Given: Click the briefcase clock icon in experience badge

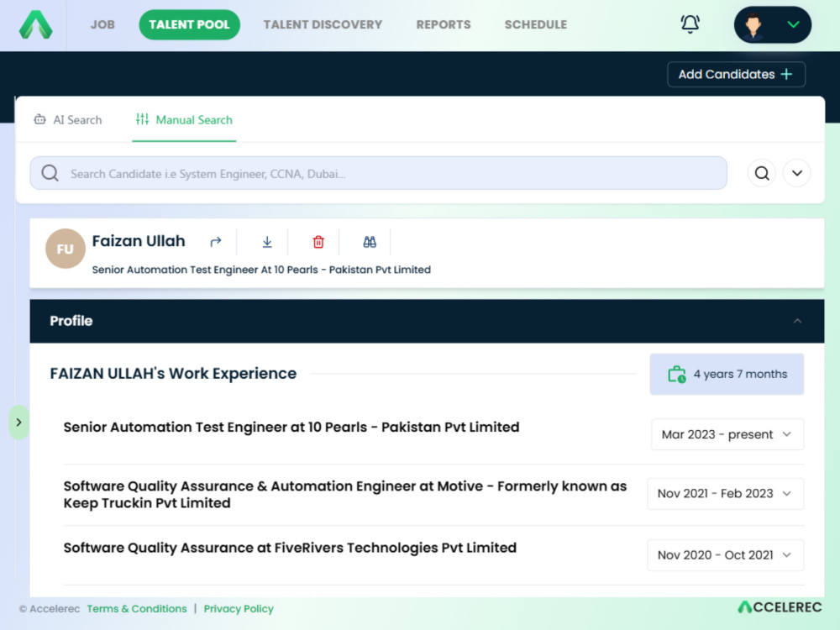Looking at the screenshot, I should click(x=676, y=374).
